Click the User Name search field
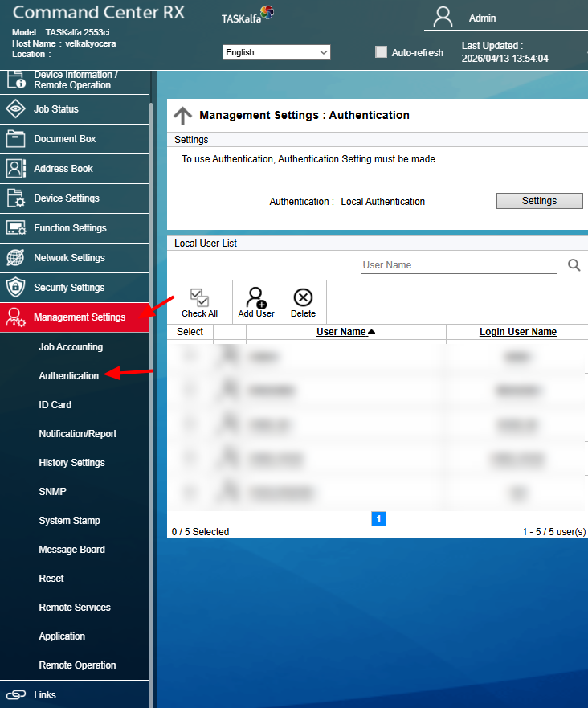This screenshot has width=588, height=708. [458, 265]
